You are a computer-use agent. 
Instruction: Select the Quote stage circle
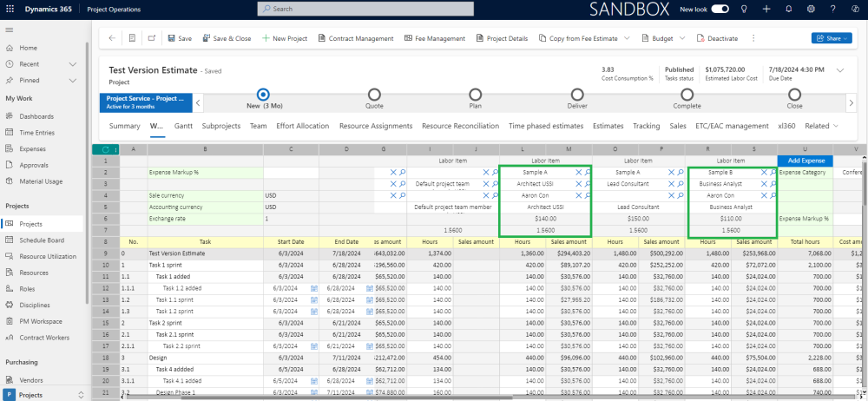[x=374, y=94]
